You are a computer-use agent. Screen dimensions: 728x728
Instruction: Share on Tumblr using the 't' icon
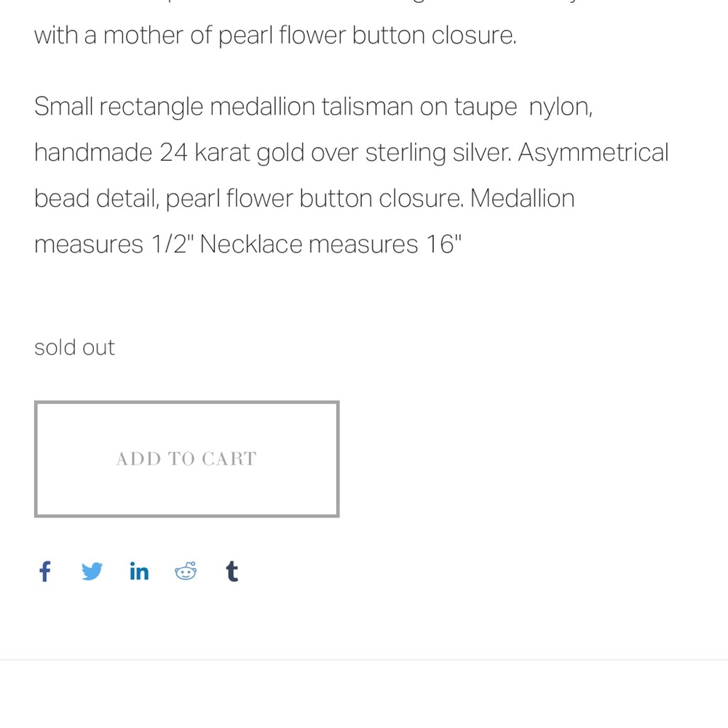[232, 571]
